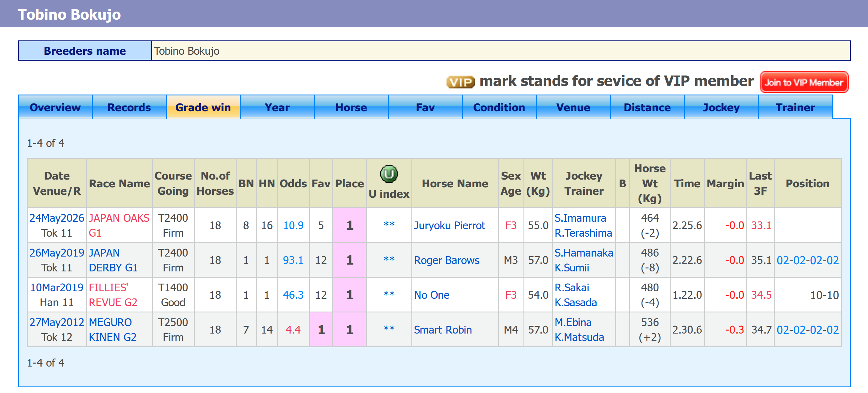This screenshot has width=868, height=393.
Task: Open the No One horse link
Action: (x=431, y=295)
